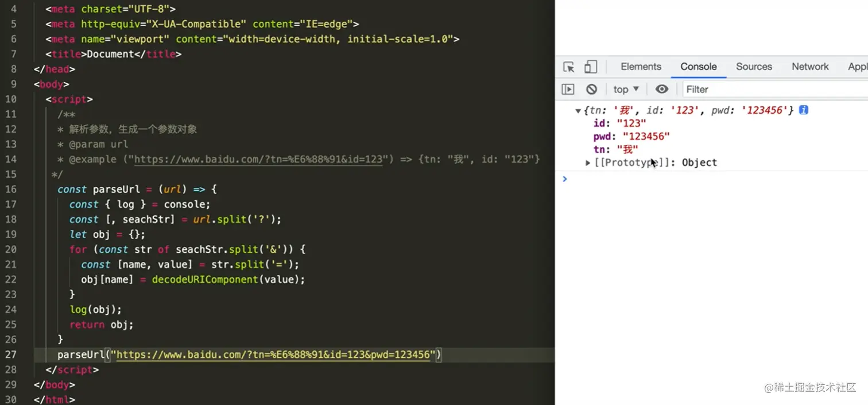Click the opening script tag line 10

[x=69, y=99]
